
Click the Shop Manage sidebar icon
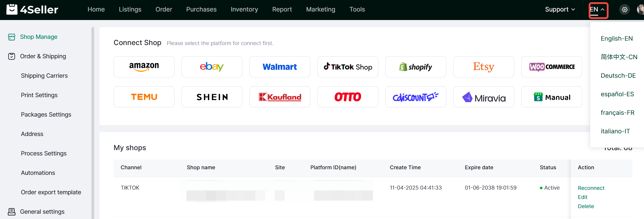pyautogui.click(x=12, y=37)
